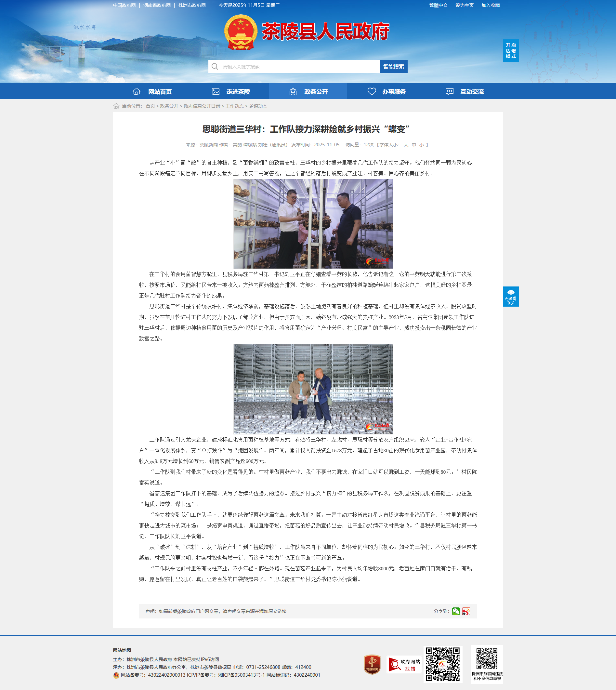The height and width of the screenshot is (690, 616).
Task: Open the 政务公开 navigation menu
Action: click(x=308, y=91)
